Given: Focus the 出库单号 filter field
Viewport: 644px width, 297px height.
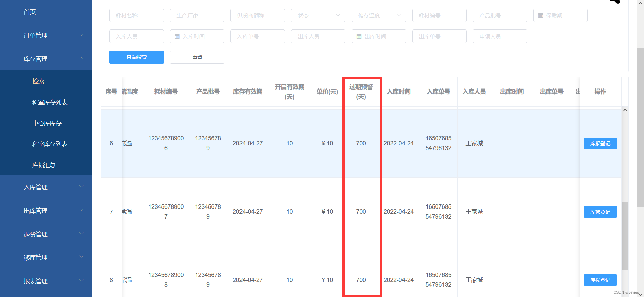Looking at the screenshot, I should click(x=439, y=36).
